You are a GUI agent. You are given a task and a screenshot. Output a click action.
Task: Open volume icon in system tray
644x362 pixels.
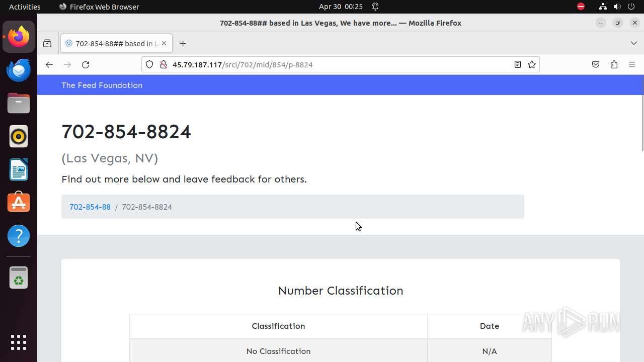coord(617,7)
